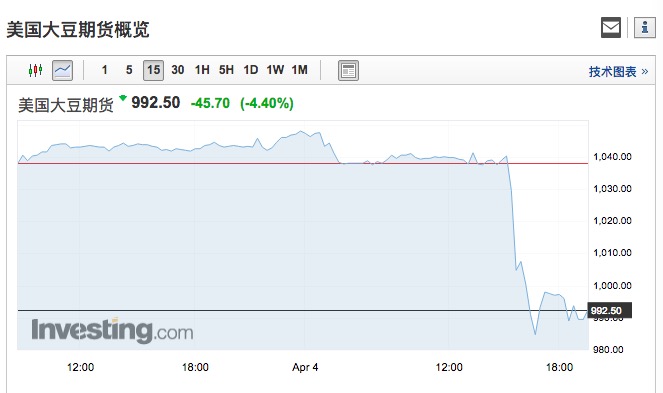
Task: Set chart to 1W timeframe
Action: click(x=275, y=70)
